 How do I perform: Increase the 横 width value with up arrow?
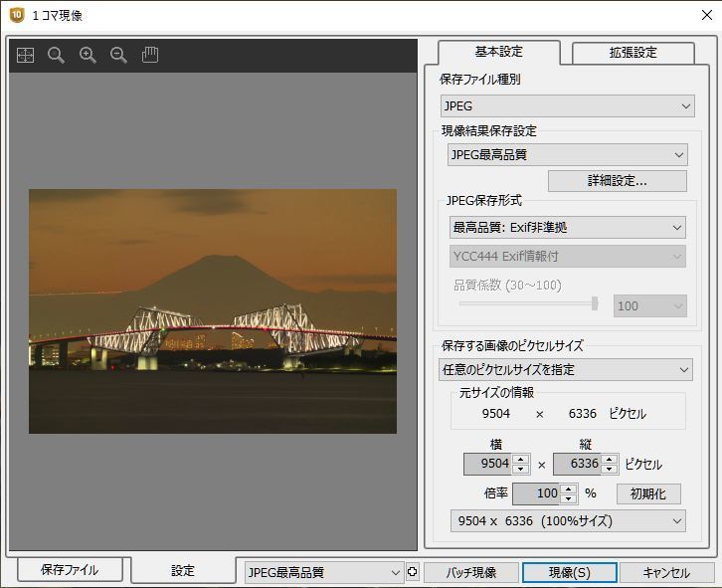tap(518, 459)
